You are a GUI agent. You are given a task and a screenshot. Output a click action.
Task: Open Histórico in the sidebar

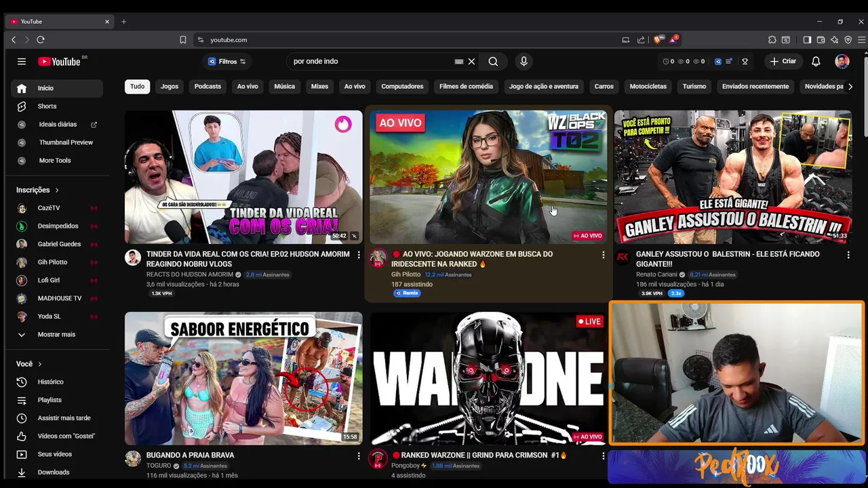57,382
